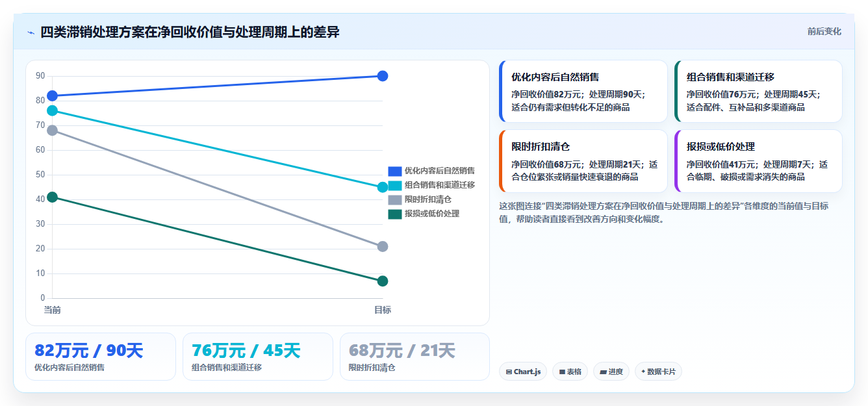This screenshot has height=406, width=868.
Task: Click the Chart.js tag pill
Action: [523, 372]
